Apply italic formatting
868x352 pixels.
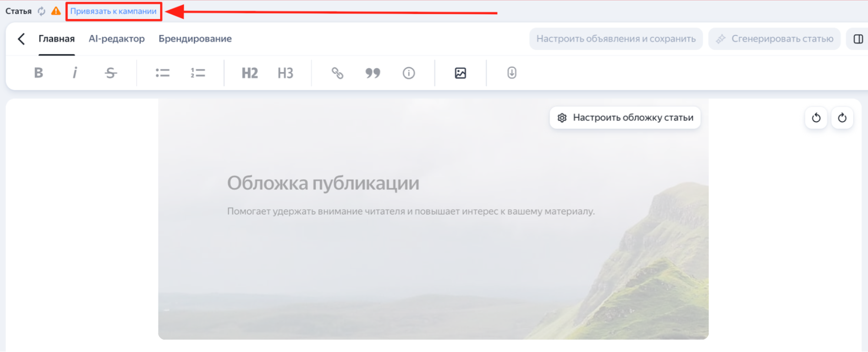75,73
